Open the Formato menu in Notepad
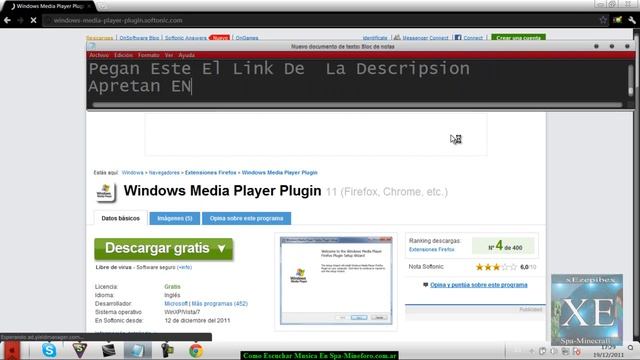Viewport: 640px width, 360px height. click(x=148, y=55)
